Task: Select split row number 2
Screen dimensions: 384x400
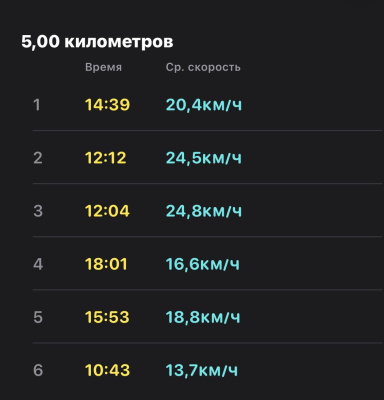Action: (207, 157)
